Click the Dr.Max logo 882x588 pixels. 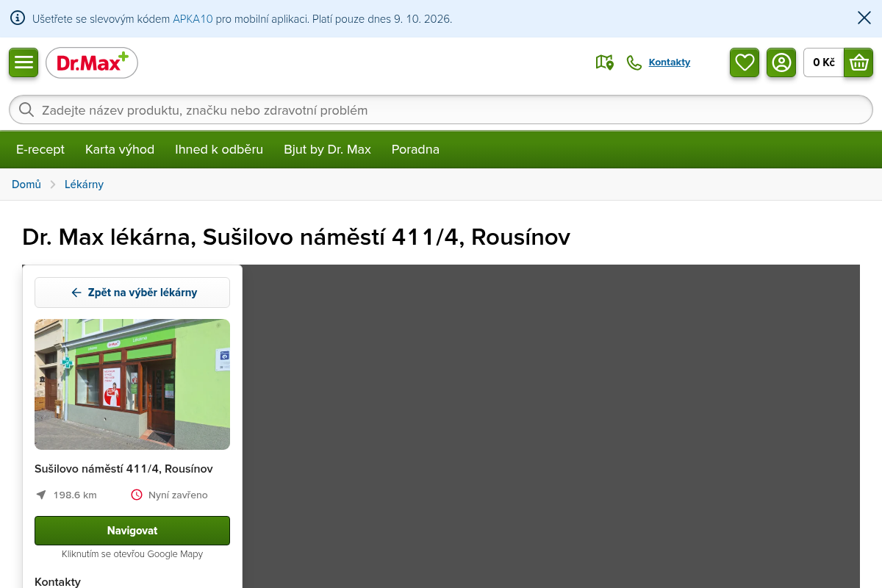coord(92,62)
